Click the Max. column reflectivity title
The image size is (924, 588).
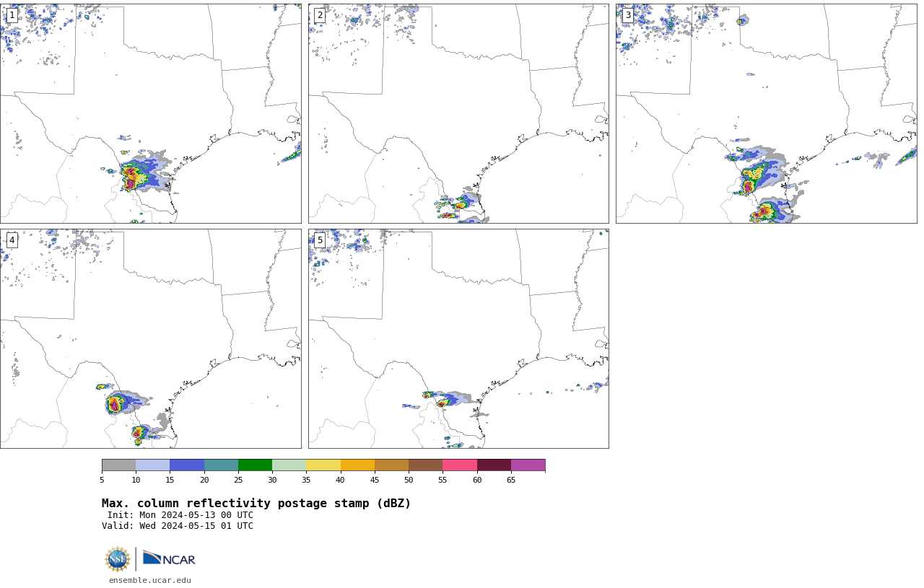coord(256,504)
